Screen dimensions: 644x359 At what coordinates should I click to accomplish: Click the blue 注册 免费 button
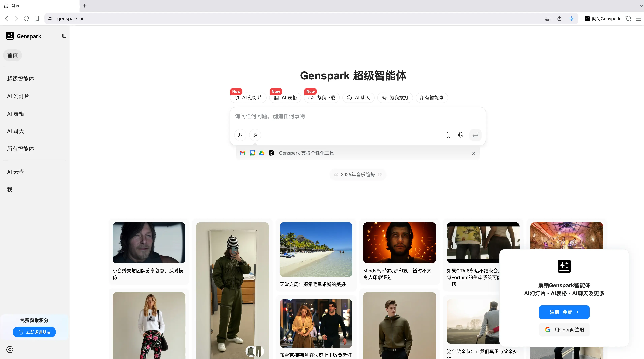coord(564,312)
